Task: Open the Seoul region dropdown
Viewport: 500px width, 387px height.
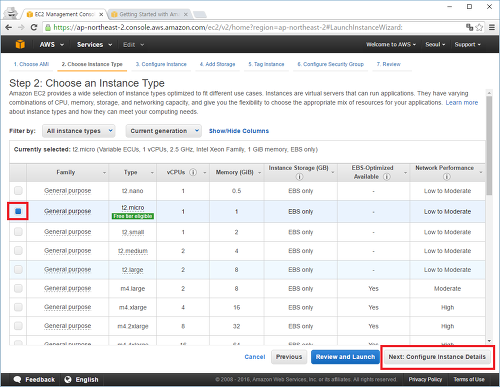Action: tap(435, 44)
